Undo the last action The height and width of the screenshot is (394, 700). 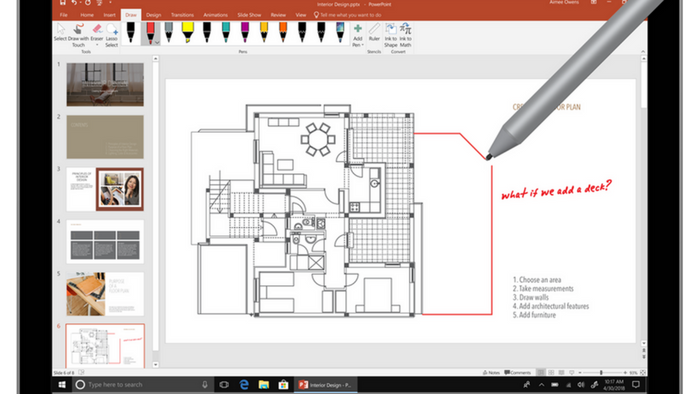point(75,3)
